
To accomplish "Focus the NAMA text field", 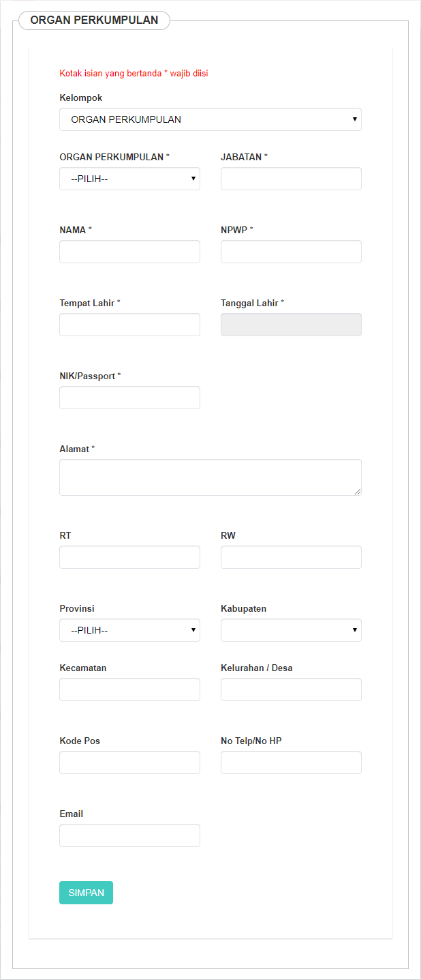I will [129, 252].
